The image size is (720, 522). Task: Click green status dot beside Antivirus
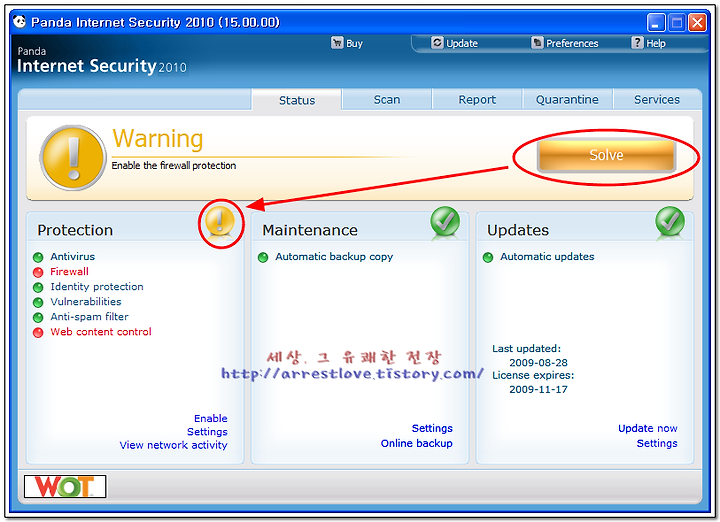click(x=38, y=257)
